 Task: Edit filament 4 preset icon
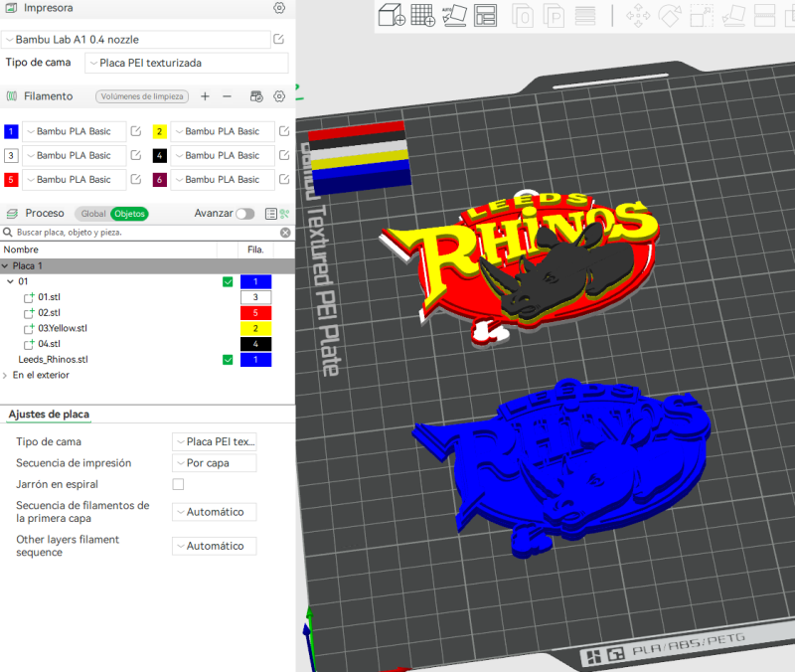coord(284,155)
